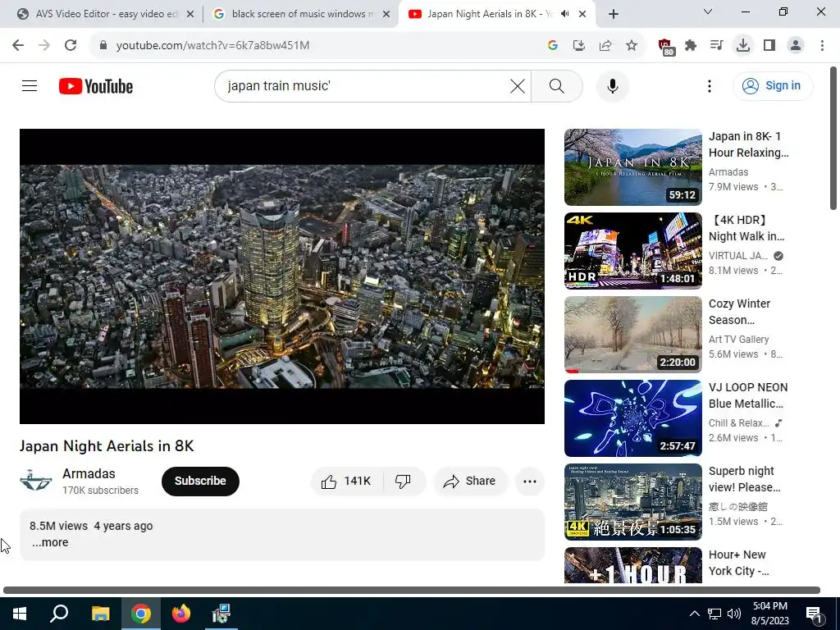Start voice search with microphone
The height and width of the screenshot is (630, 840).
(x=612, y=85)
